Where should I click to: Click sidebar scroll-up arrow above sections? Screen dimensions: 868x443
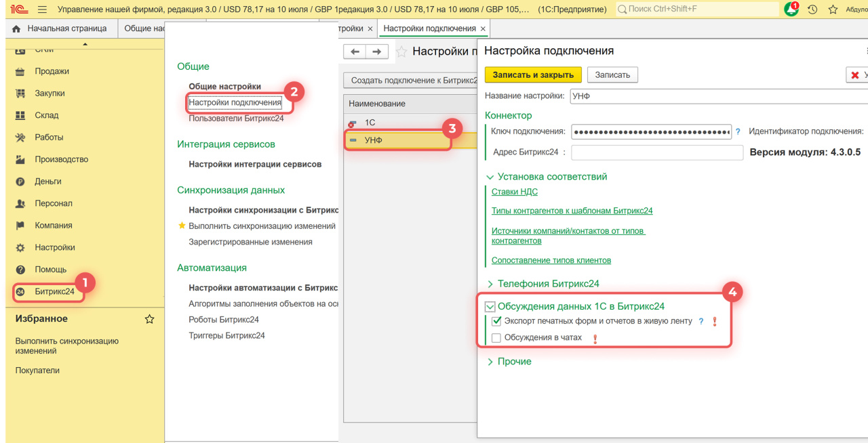[85, 44]
